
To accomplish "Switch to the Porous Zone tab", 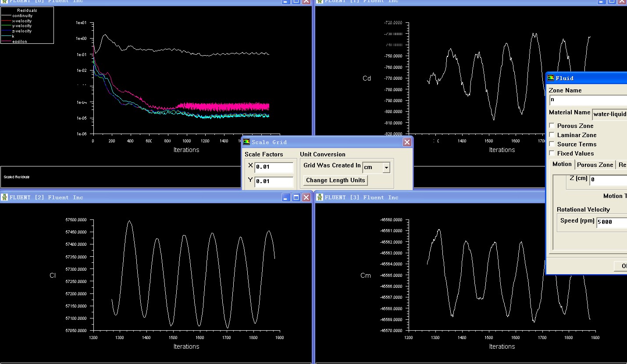I will tap(595, 165).
